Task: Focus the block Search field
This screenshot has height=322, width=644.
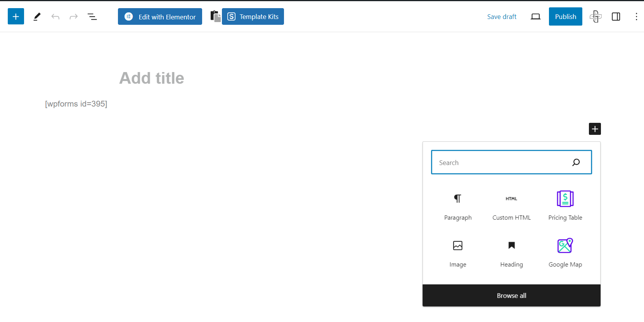Action: [x=503, y=163]
